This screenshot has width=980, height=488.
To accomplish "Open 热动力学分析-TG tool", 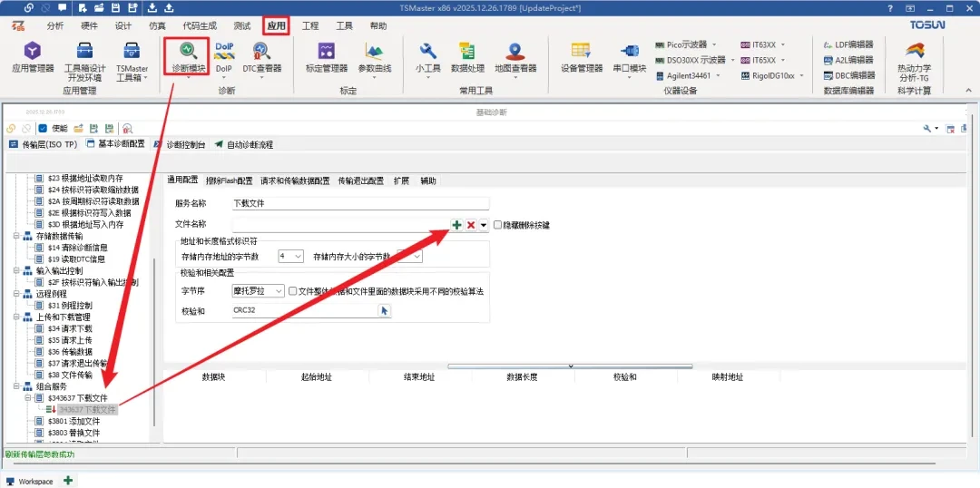I will tap(914, 62).
